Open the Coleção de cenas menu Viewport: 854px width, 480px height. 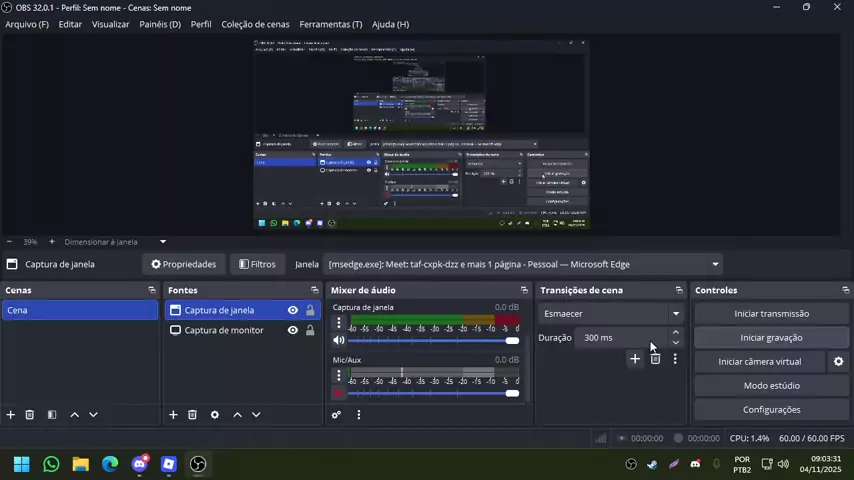coord(255,24)
